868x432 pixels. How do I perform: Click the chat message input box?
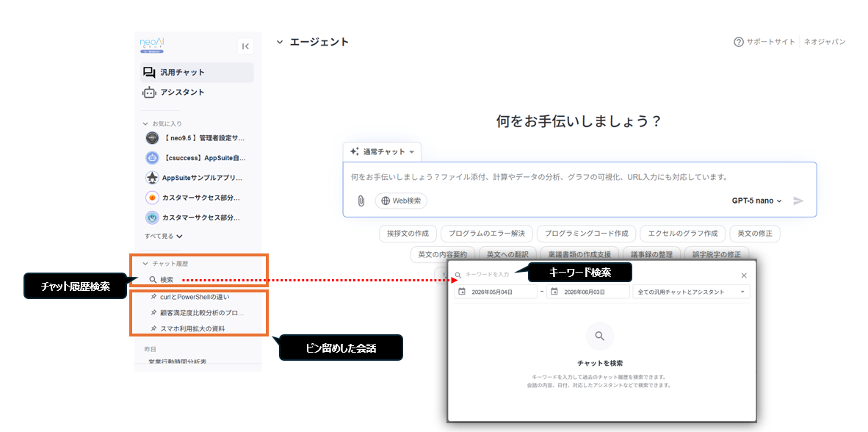579,178
